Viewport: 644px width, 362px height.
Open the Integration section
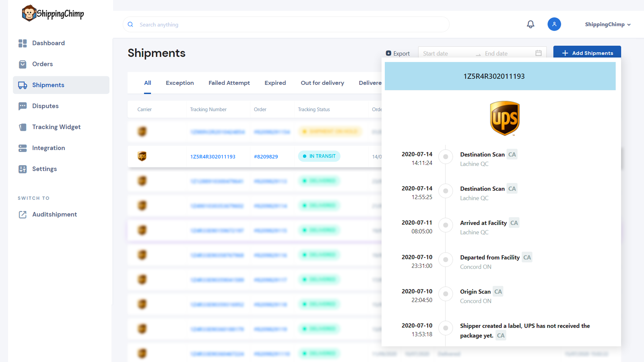pos(48,148)
